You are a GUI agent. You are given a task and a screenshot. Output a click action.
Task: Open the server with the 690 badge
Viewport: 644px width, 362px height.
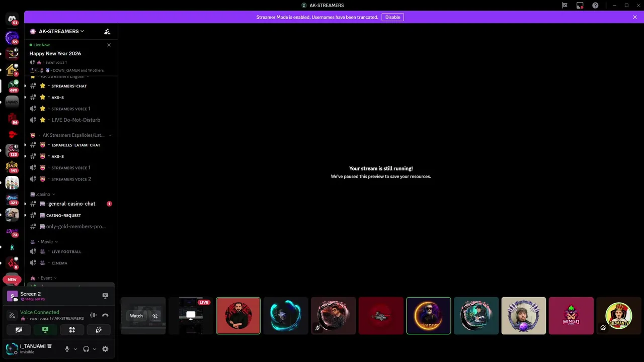pos(12,86)
